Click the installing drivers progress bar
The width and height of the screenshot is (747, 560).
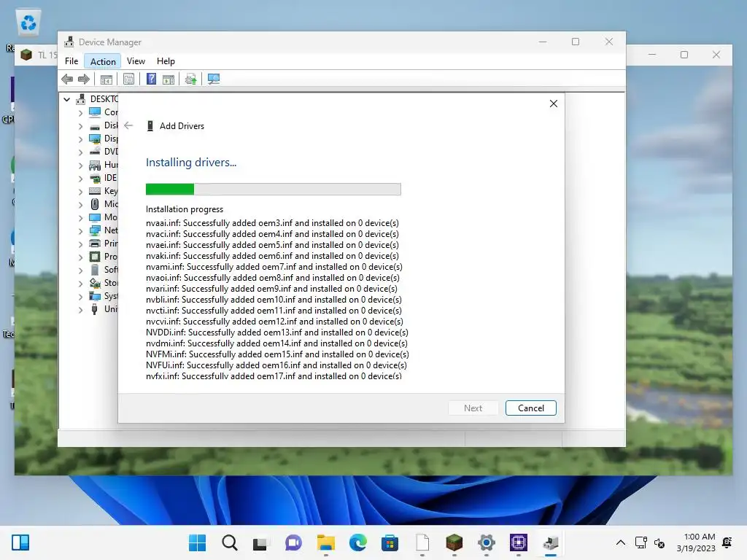273,190
